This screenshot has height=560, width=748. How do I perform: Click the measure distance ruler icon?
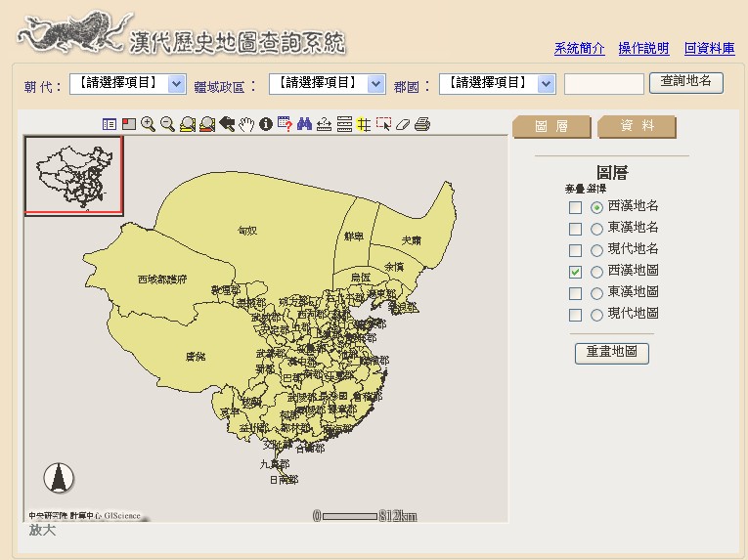324,124
